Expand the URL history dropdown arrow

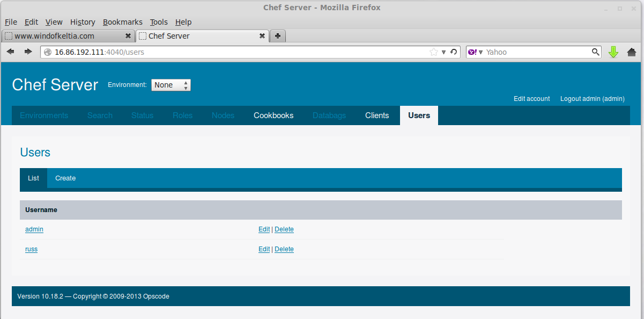coord(443,52)
